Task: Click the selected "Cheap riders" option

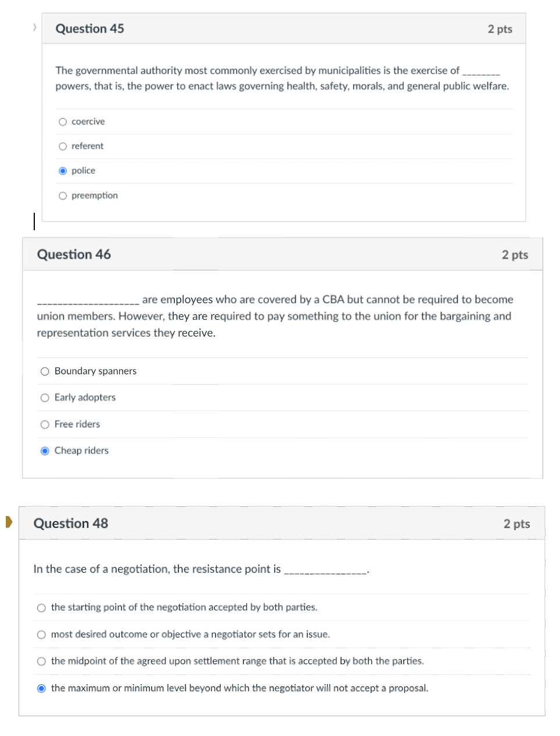Action: pyautogui.click(x=45, y=451)
